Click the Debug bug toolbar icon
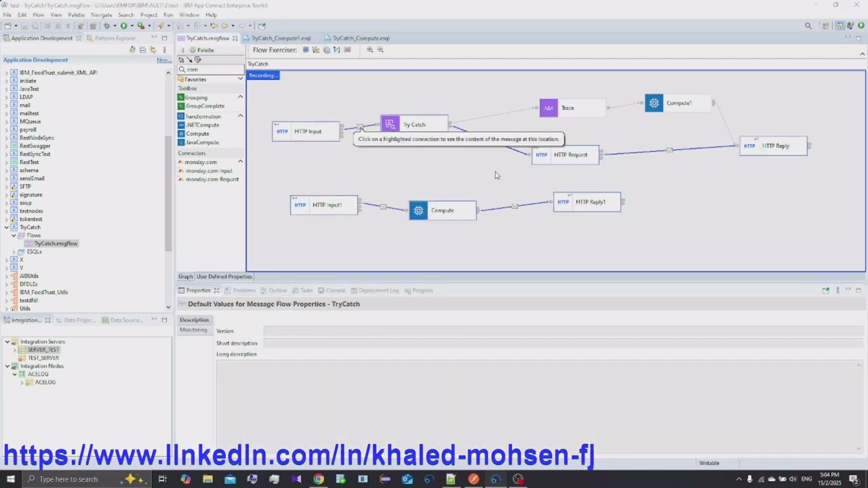Viewport: 868px width, 488px height. pyautogui.click(x=106, y=26)
